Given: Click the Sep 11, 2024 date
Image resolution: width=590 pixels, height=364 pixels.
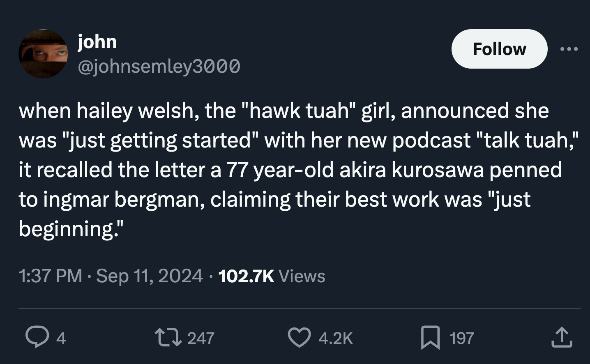Looking at the screenshot, I should 150,276.
